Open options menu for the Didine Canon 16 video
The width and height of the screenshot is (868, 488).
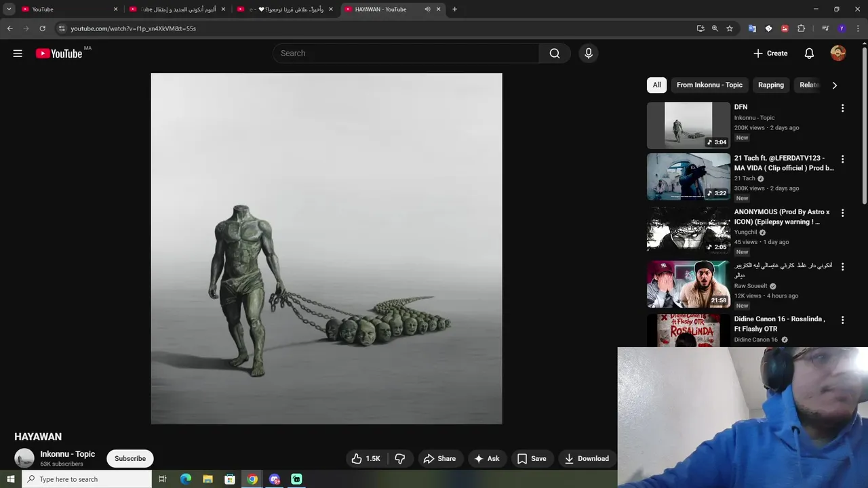tap(842, 320)
